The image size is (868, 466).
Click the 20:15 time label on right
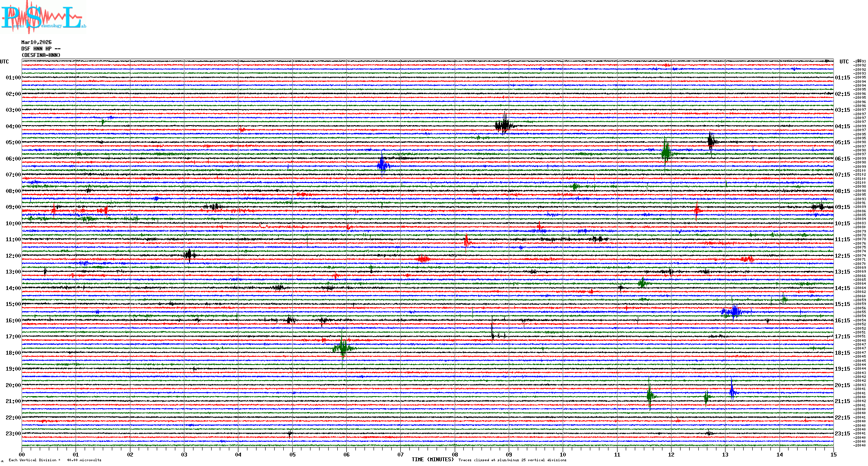click(842, 385)
